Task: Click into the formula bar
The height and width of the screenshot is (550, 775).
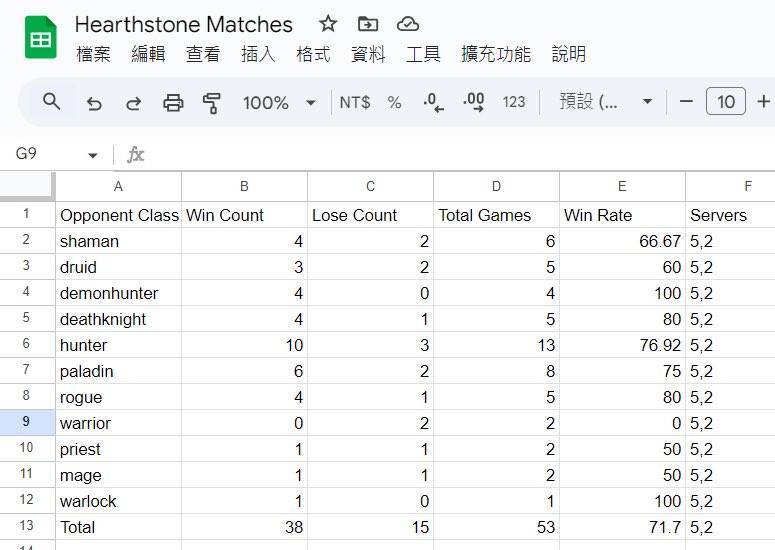Action: [460, 155]
